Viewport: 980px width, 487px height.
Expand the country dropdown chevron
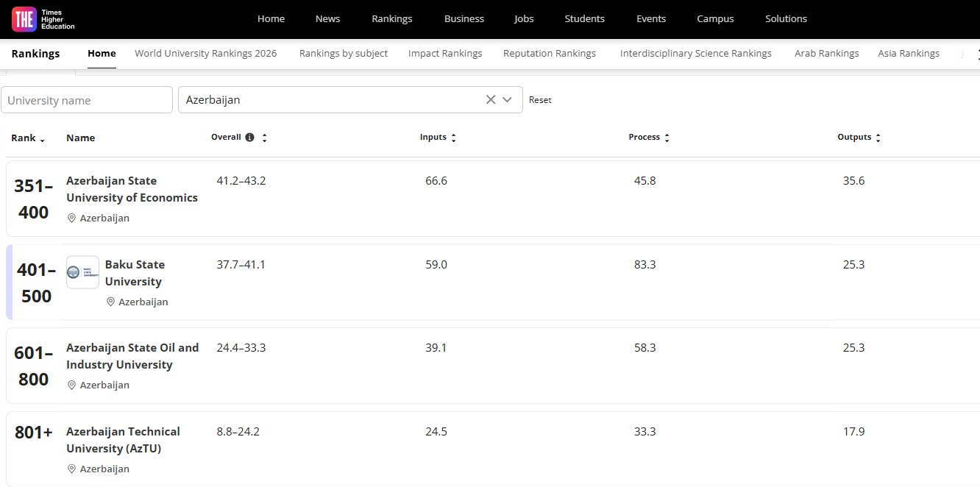(x=507, y=100)
